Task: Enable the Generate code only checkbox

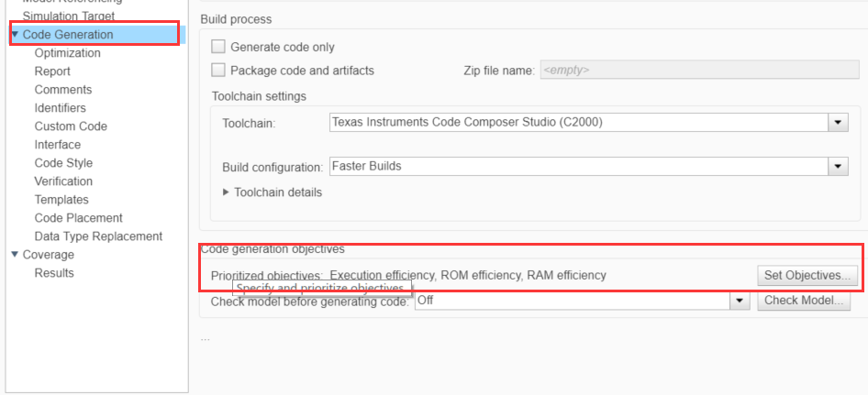Action: (x=218, y=47)
